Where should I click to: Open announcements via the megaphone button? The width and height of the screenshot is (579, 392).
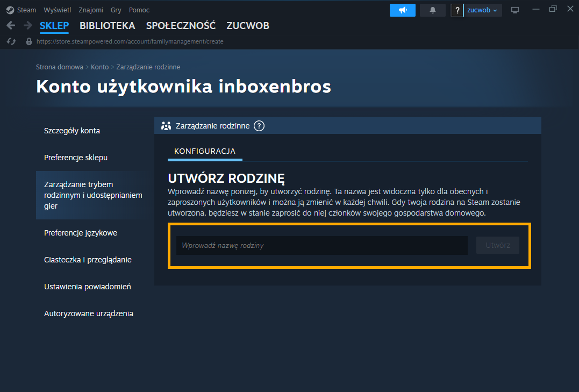click(x=403, y=10)
